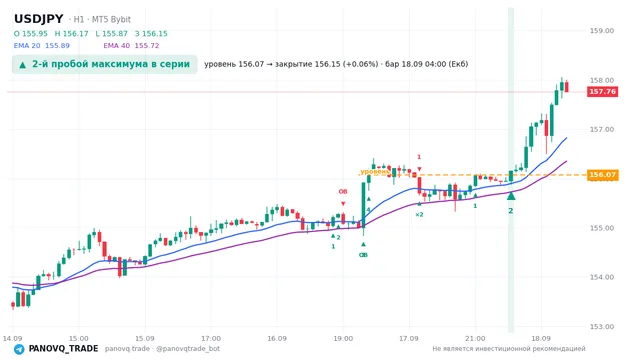The height and width of the screenshot is (360, 640).
Task: Click the green 'x2' marker
Action: click(419, 215)
